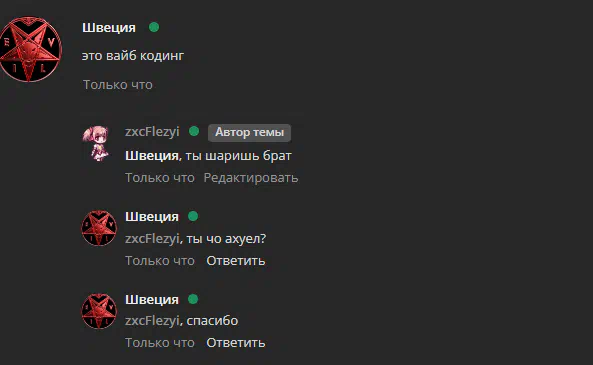Click pentagram avatar beside 'ты чо ахуел?' comment
The image size is (593, 365).
tap(99, 228)
